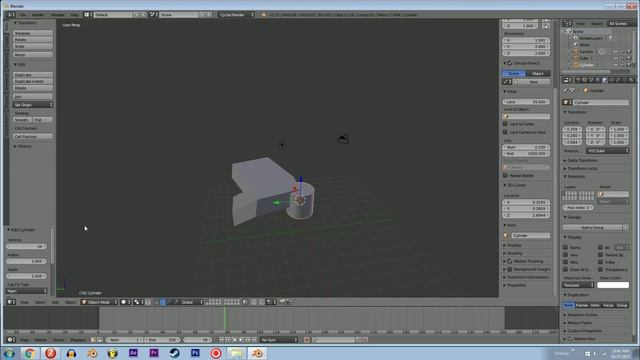Click the timeline editor type icon
Image resolution: width=640 pixels, height=360 pixels.
[x=11, y=340]
